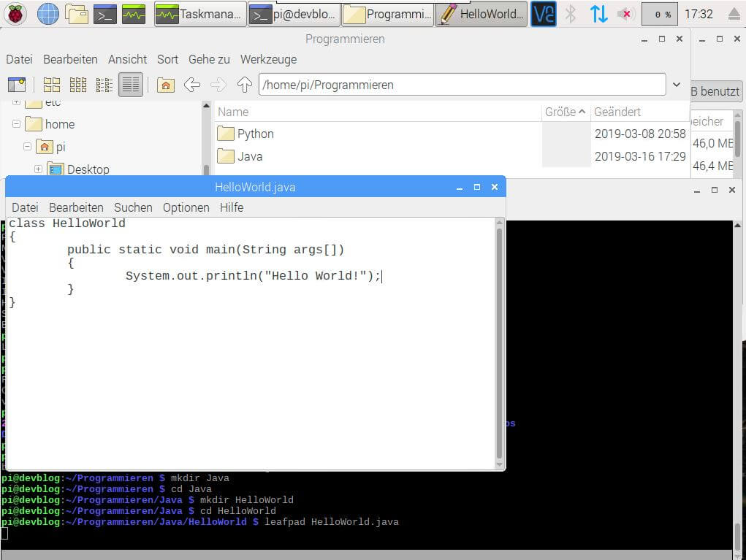Sort files by Geändert column header

coord(617,112)
